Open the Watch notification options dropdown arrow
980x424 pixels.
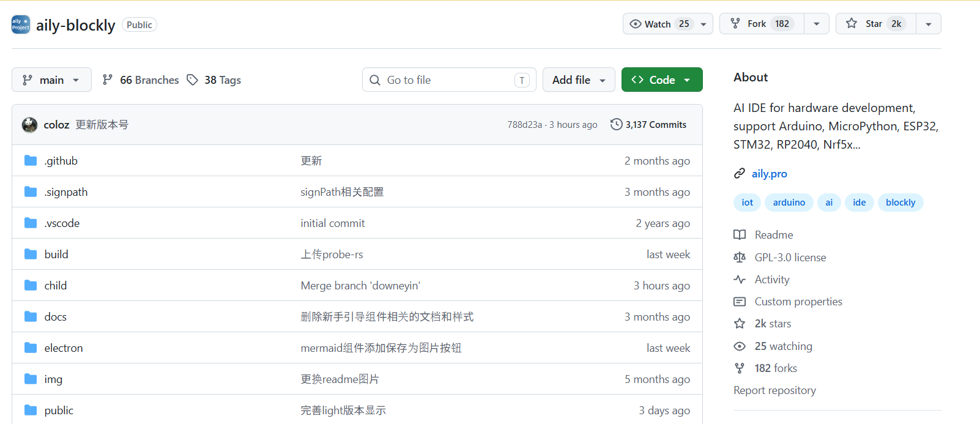point(703,24)
